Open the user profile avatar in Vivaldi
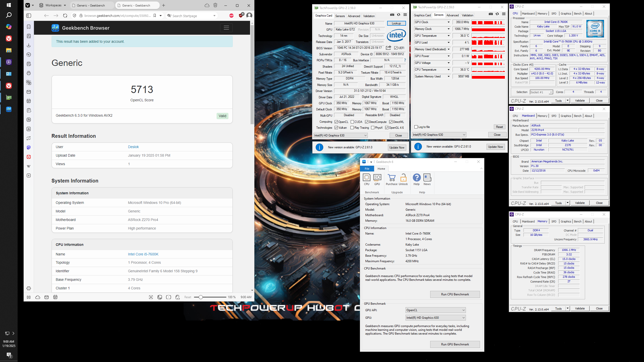Image resolution: width=644 pixels, height=362 pixels. (x=249, y=15)
